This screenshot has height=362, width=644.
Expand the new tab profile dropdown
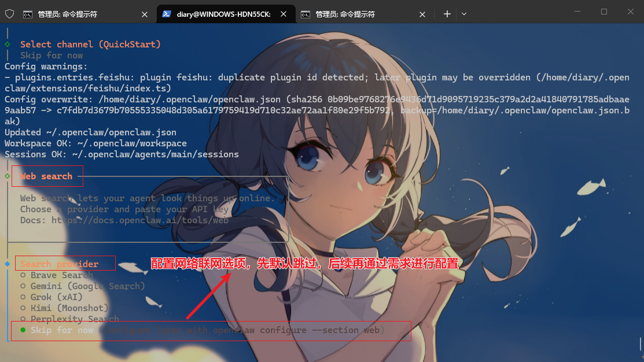point(464,14)
